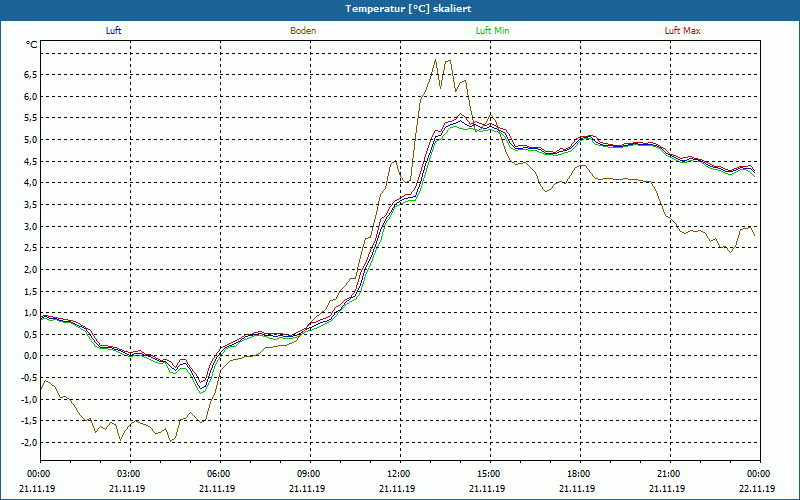This screenshot has height=500, width=800.
Task: Click the '°C' axis unit label
Action: point(32,45)
